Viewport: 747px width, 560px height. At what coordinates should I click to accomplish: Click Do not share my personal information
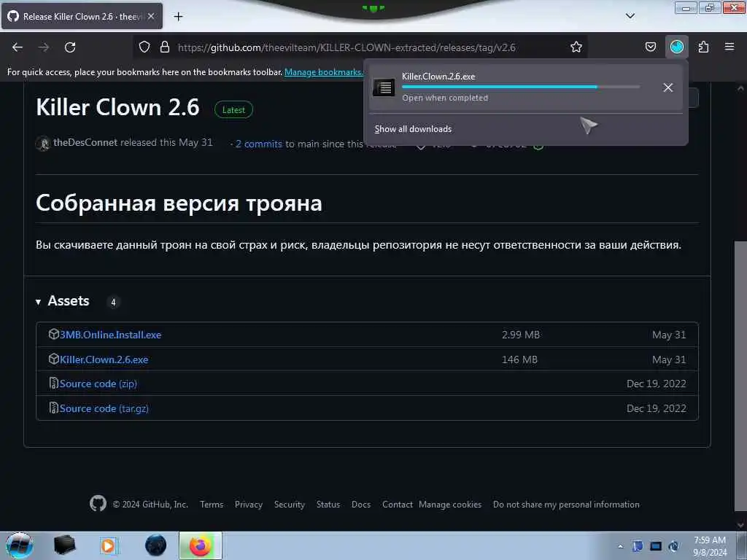[566, 505]
